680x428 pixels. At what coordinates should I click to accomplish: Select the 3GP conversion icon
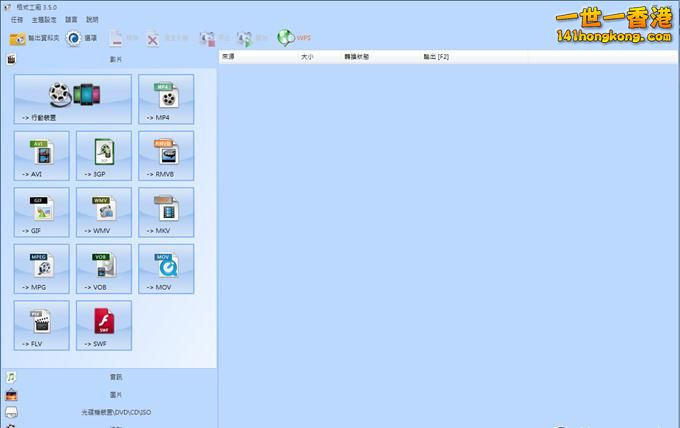tap(104, 156)
